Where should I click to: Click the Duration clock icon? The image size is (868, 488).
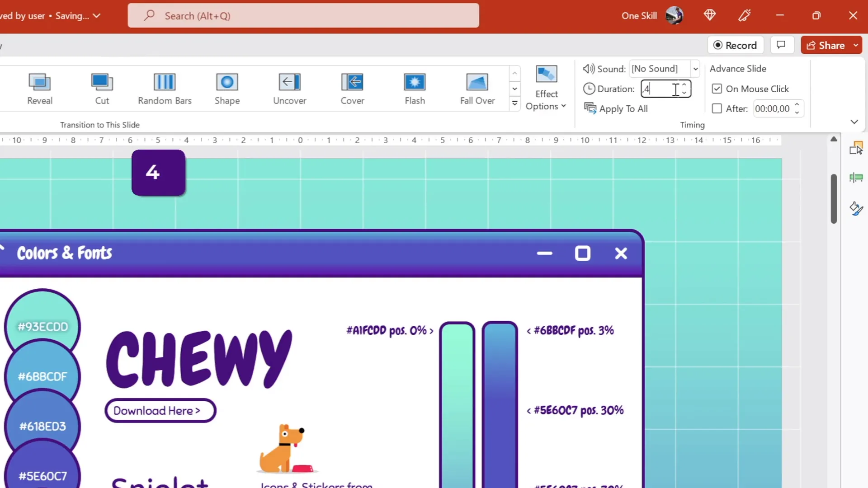click(589, 89)
